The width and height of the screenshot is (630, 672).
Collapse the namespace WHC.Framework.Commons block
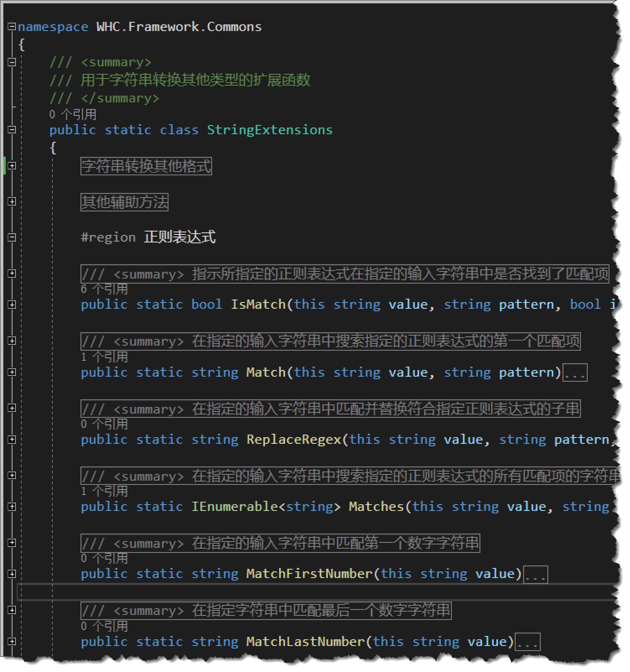coord(12,27)
